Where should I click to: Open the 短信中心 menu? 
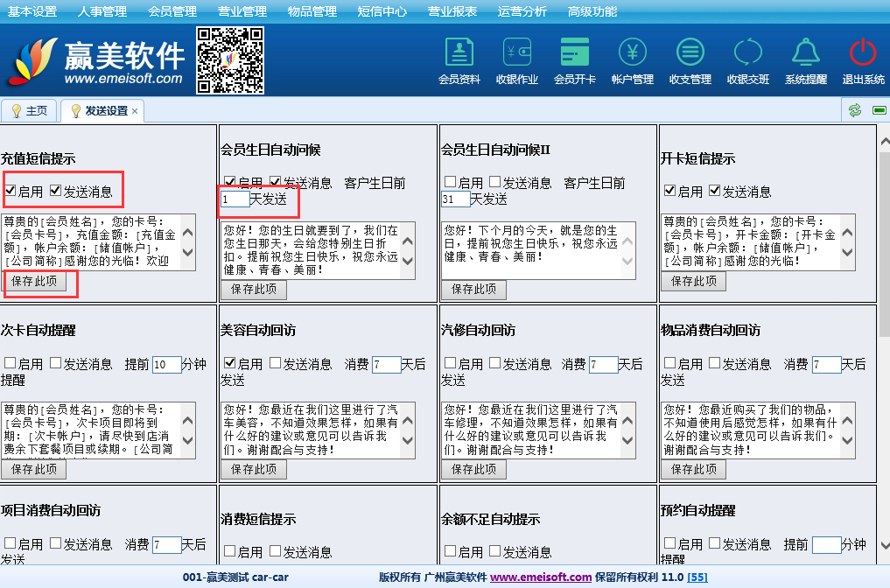[x=382, y=11]
